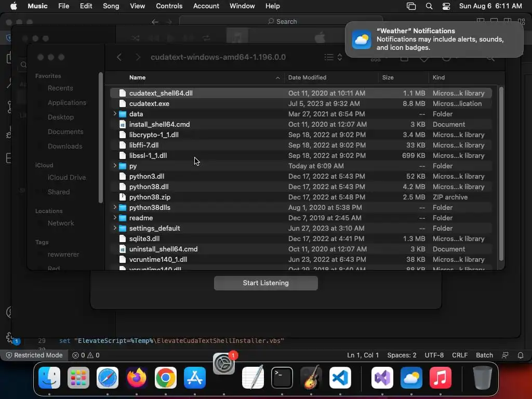Go back in the Finder window

119,57
